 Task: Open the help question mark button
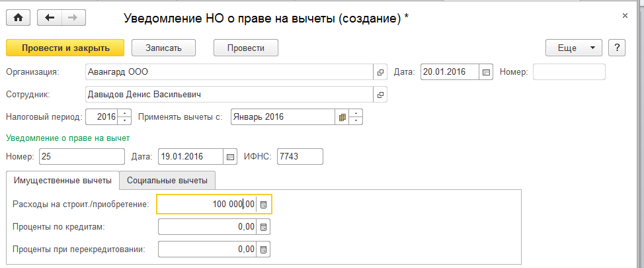pyautogui.click(x=616, y=48)
